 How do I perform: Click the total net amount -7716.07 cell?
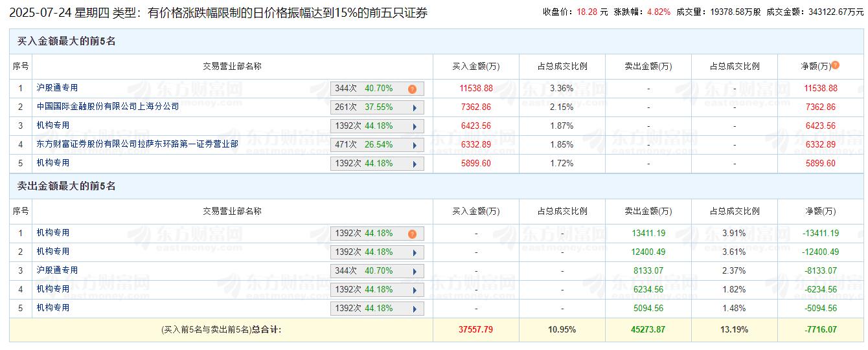click(x=820, y=329)
